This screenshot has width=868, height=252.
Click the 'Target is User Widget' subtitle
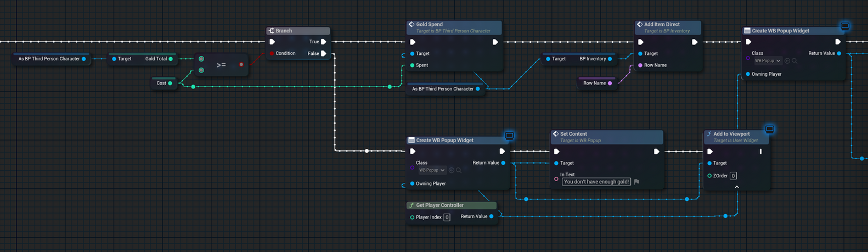tap(736, 141)
